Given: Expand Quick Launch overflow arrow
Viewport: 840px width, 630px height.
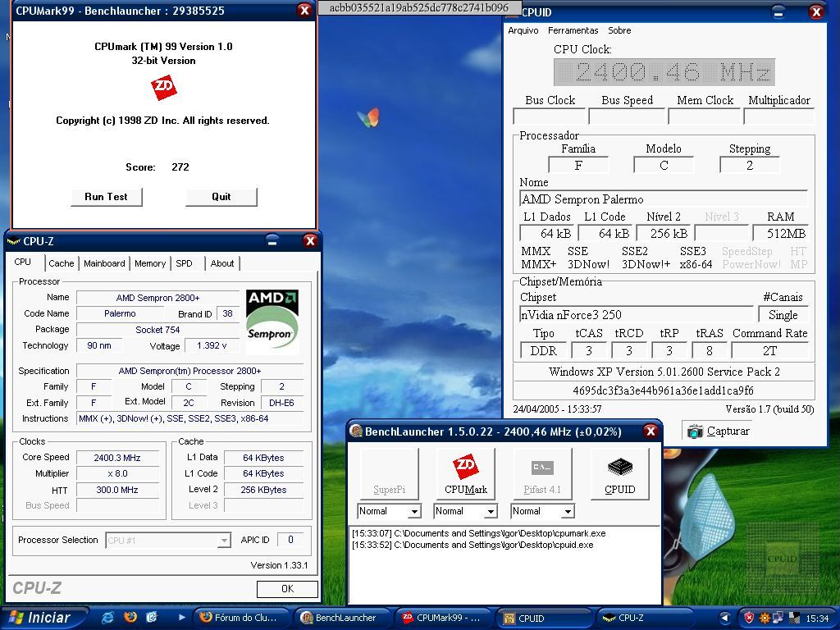Looking at the screenshot, I should pos(181,618).
